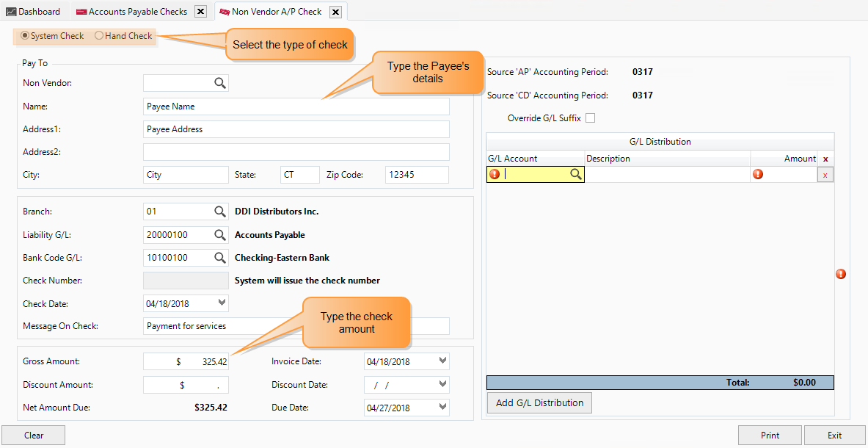Close the Non Vendor A/P Check tab
This screenshot has height=448, width=868.
[335, 12]
